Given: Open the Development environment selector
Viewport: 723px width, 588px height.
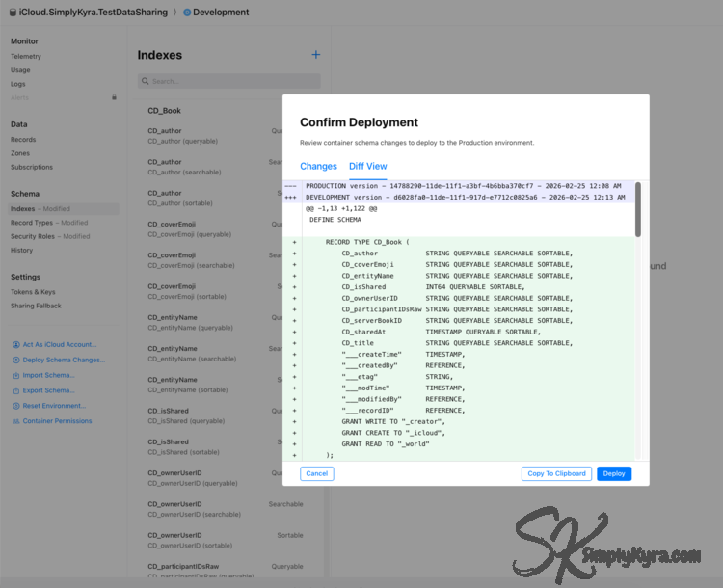Looking at the screenshot, I should [221, 13].
